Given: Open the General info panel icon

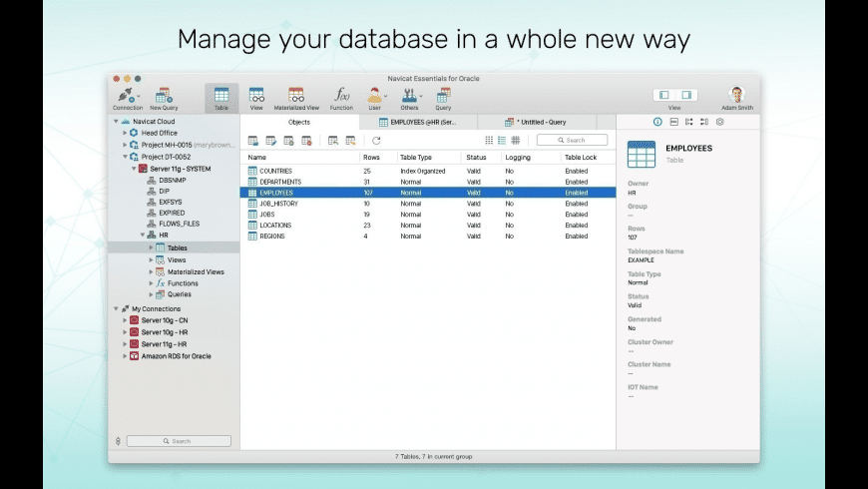Looking at the screenshot, I should [x=657, y=122].
